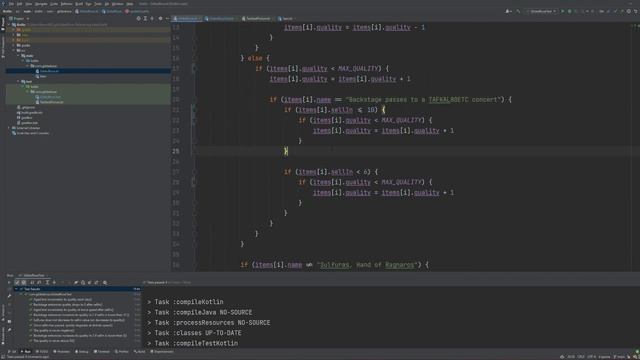Click the magnifier icon in test toolbar
640x360 pixels.
coord(105,282)
